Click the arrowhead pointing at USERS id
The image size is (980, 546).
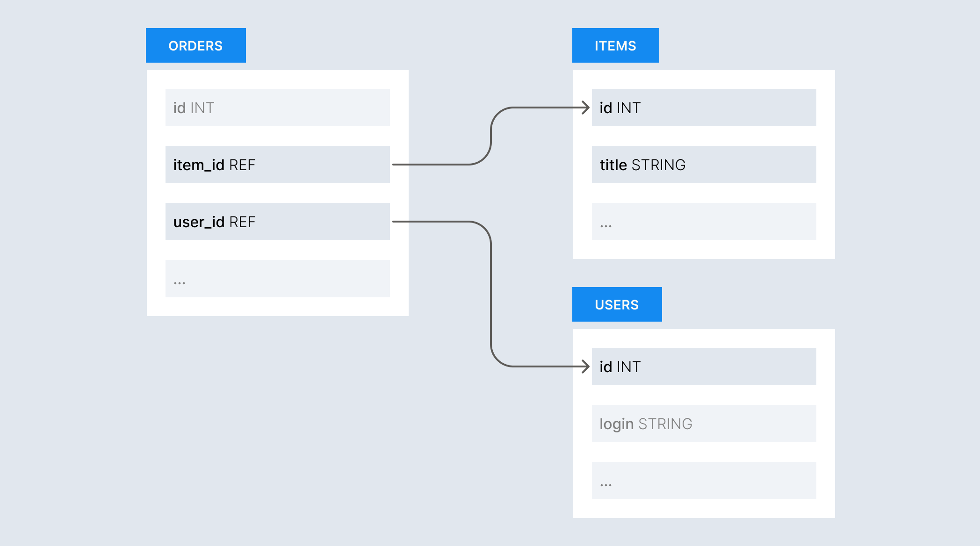(586, 366)
